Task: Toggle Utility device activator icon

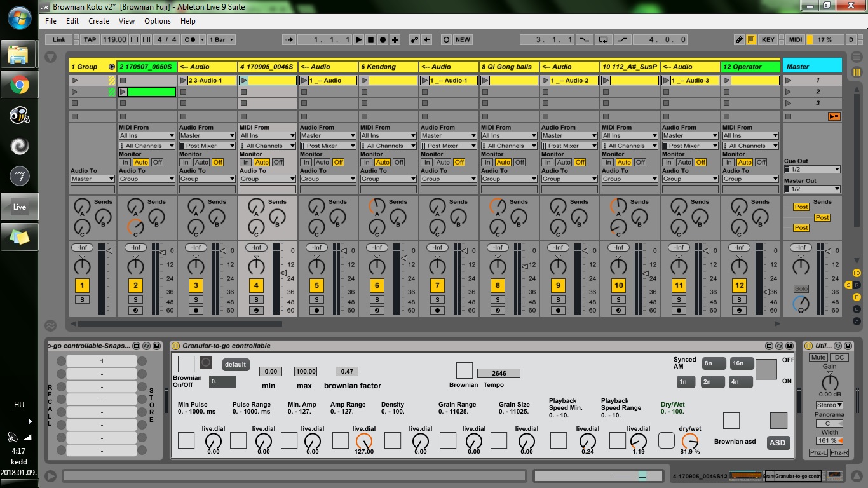Action: click(809, 346)
